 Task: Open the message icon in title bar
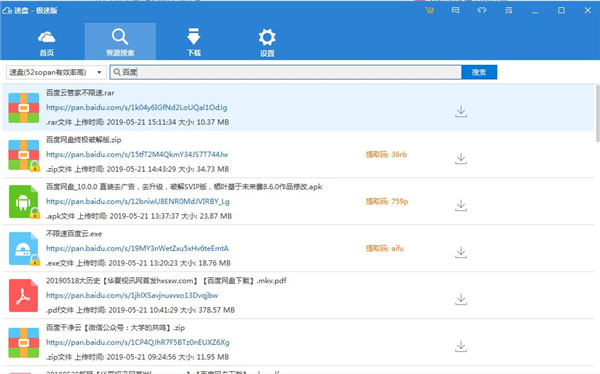[455, 10]
